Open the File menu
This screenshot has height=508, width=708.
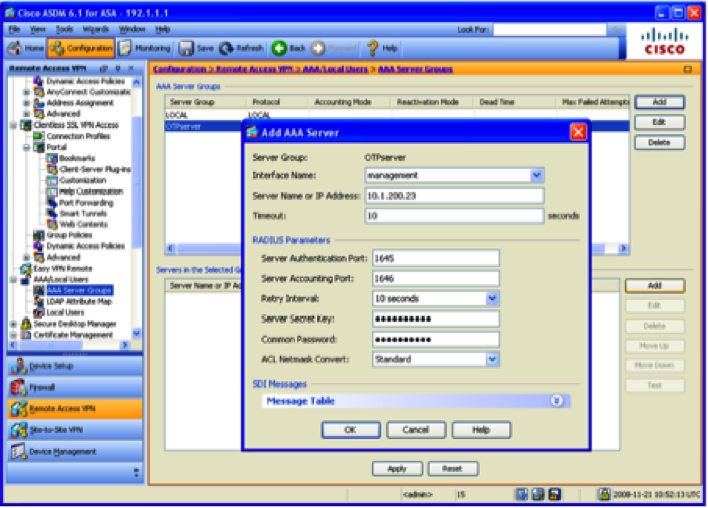click(14, 29)
